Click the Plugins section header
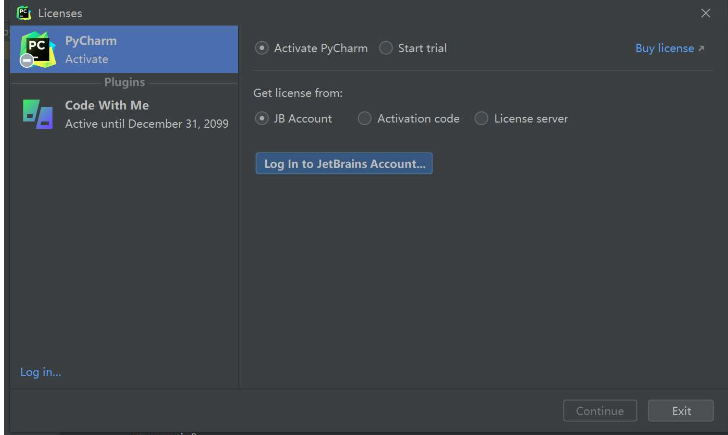The width and height of the screenshot is (728, 435). pos(124,82)
